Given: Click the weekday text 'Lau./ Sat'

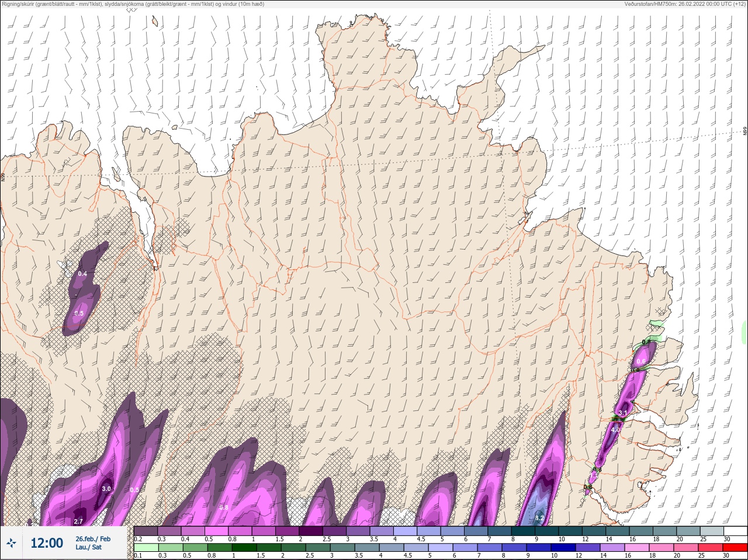Looking at the screenshot, I should pos(89,548).
